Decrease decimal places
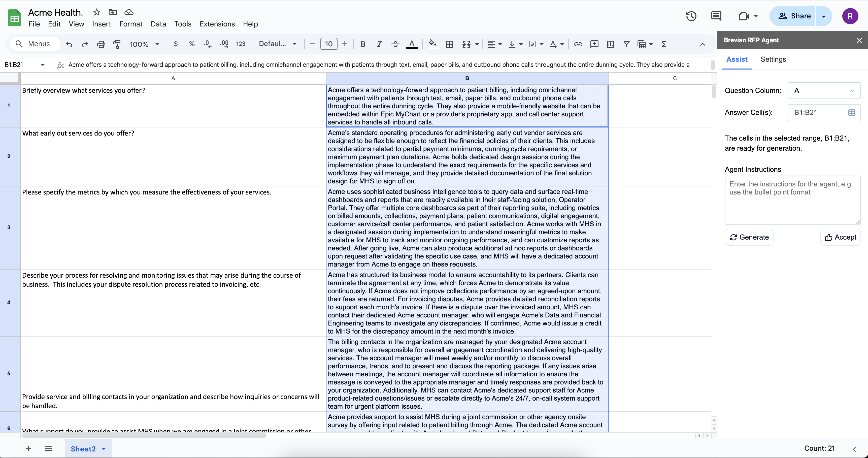The width and height of the screenshot is (868, 458). click(208, 44)
